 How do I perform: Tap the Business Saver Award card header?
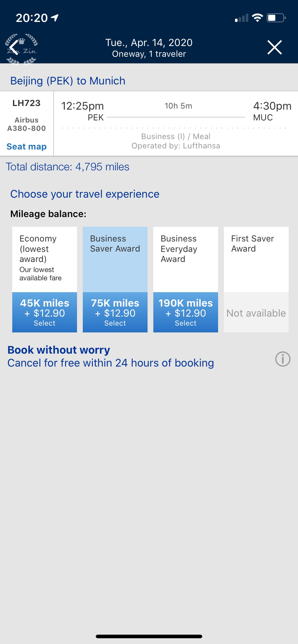(115, 259)
